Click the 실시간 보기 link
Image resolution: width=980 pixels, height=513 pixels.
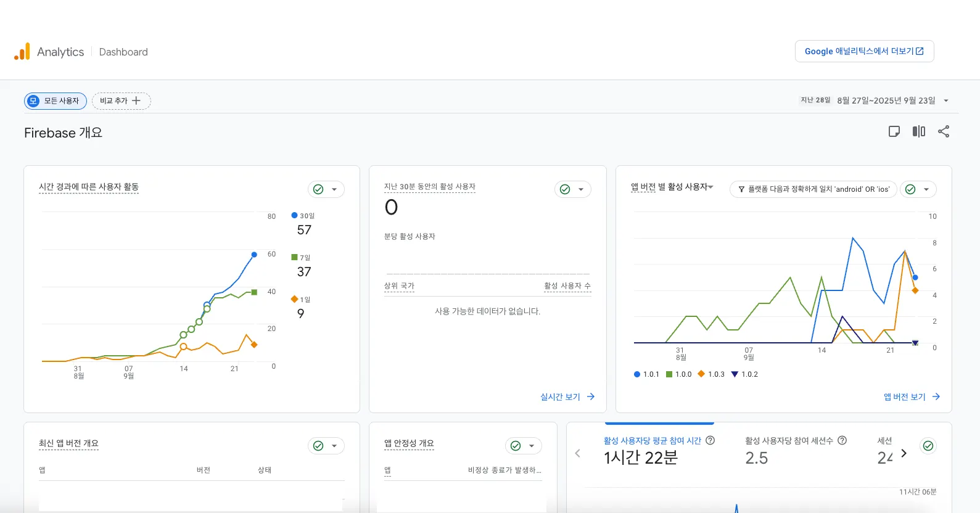(x=560, y=396)
